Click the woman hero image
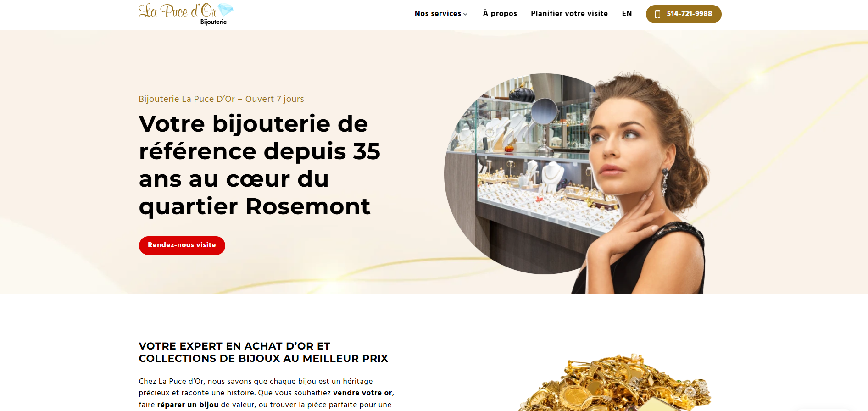868x411 pixels. pos(642,183)
